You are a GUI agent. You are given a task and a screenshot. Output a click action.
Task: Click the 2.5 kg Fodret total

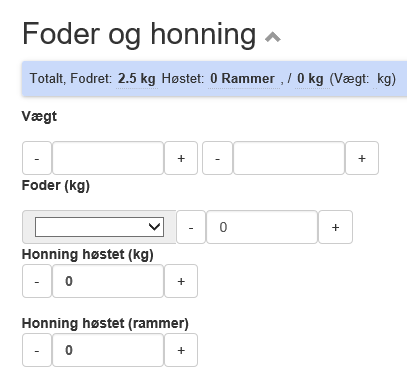137,79
